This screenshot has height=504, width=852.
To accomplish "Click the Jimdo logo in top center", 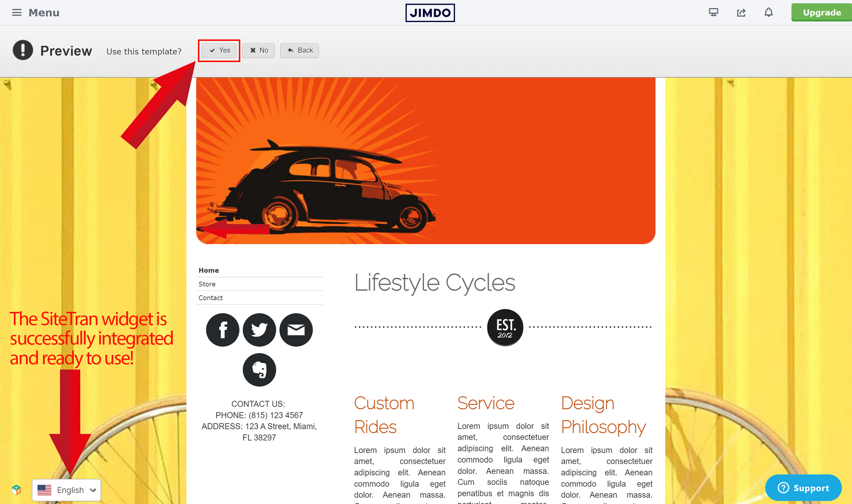I will (x=429, y=12).
